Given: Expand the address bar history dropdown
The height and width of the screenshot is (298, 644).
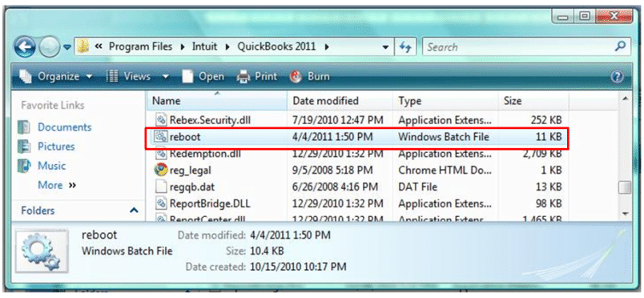Looking at the screenshot, I should (385, 47).
